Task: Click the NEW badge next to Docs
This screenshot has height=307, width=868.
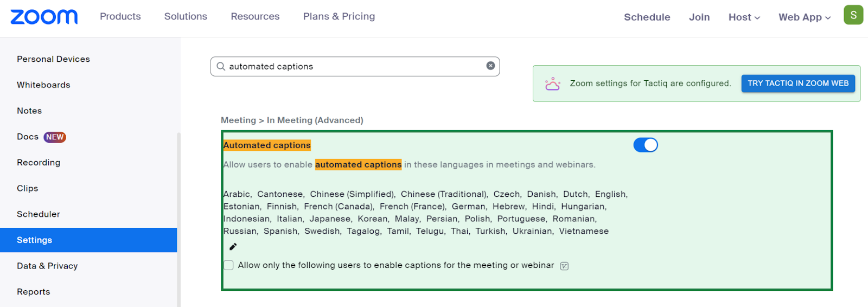Action: pyautogui.click(x=55, y=137)
